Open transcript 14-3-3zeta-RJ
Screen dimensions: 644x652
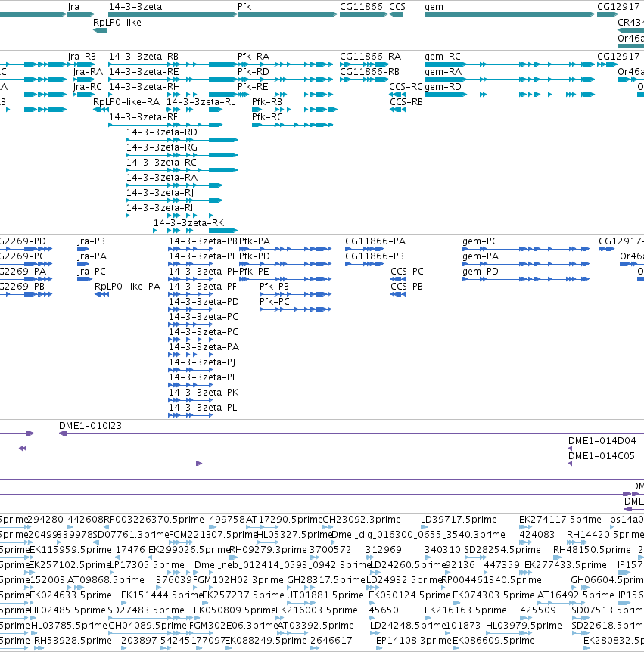point(160,193)
